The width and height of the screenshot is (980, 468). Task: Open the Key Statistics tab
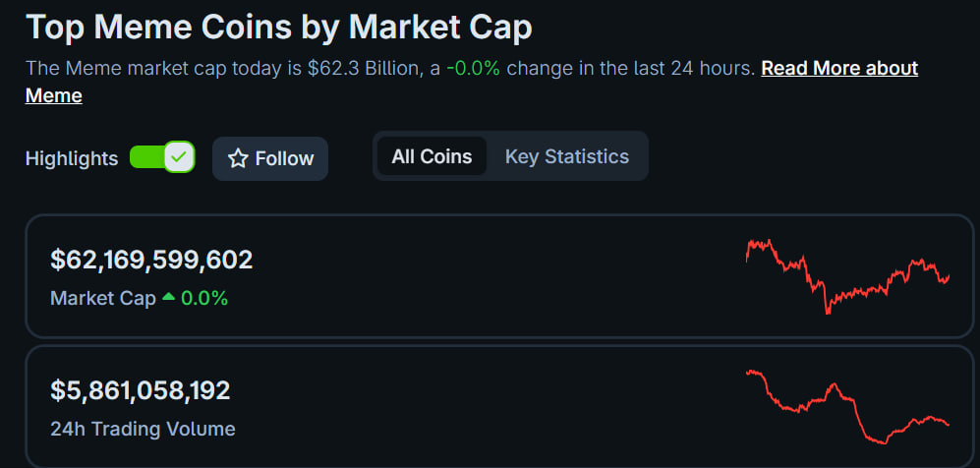tap(566, 156)
